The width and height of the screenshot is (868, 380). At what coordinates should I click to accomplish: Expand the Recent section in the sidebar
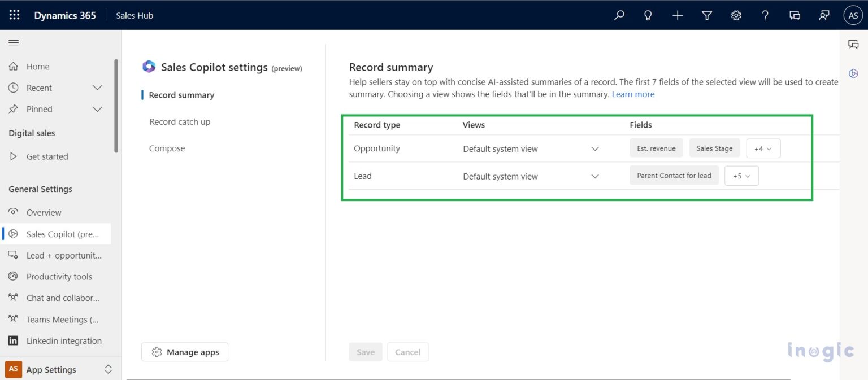pos(97,88)
